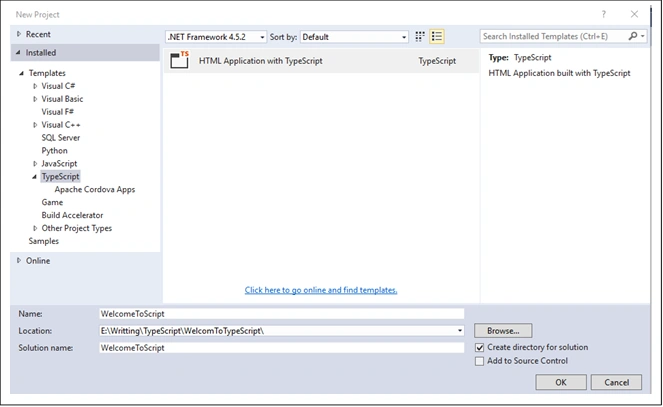
Task: Expand the Visual Basic node arrow
Action: point(35,99)
